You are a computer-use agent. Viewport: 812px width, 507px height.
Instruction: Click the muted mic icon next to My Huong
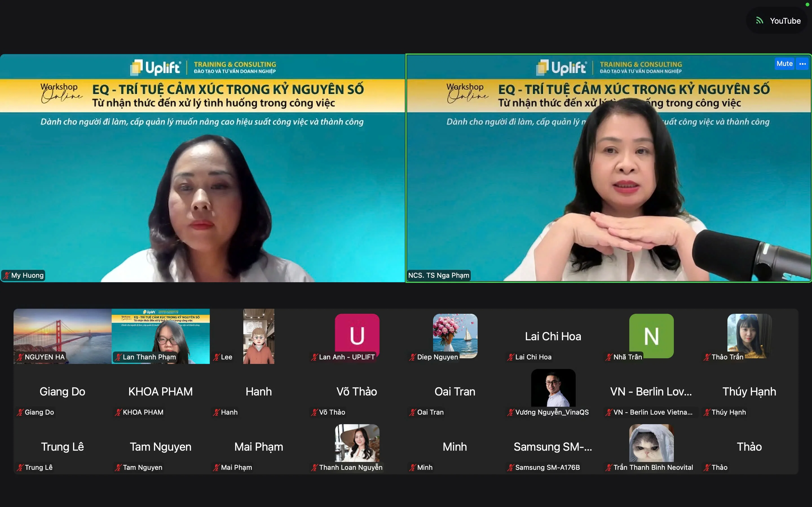pyautogui.click(x=6, y=275)
